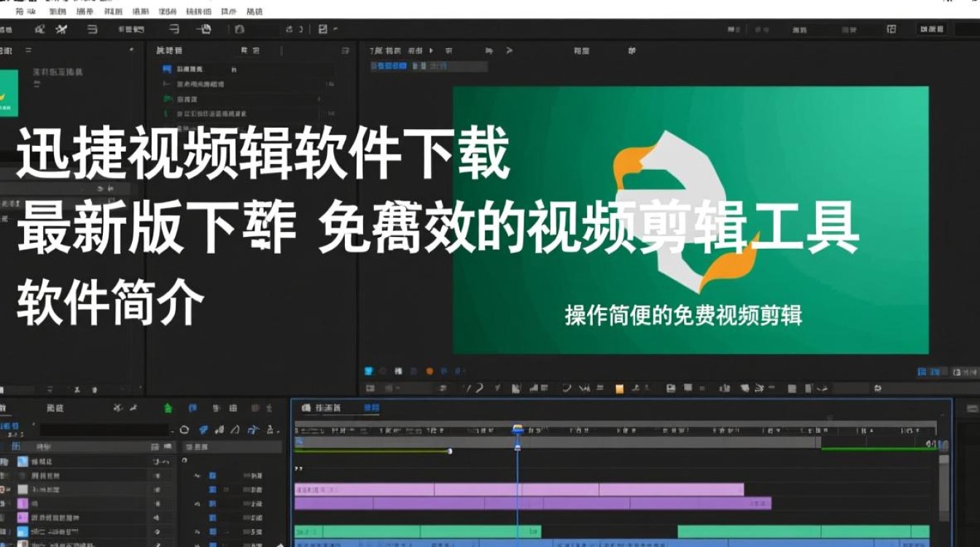This screenshot has width=980, height=547.
Task: Click the workspace layout button at top right
Action: [x=891, y=28]
